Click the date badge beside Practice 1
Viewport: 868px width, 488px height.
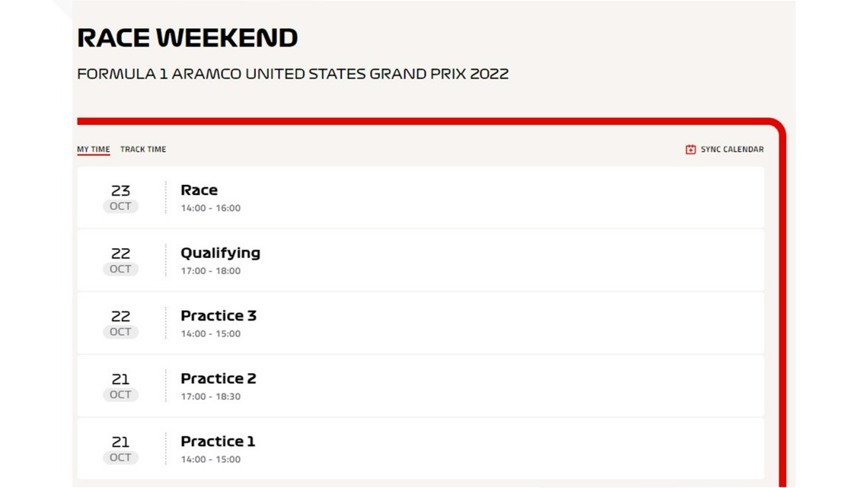[120, 449]
